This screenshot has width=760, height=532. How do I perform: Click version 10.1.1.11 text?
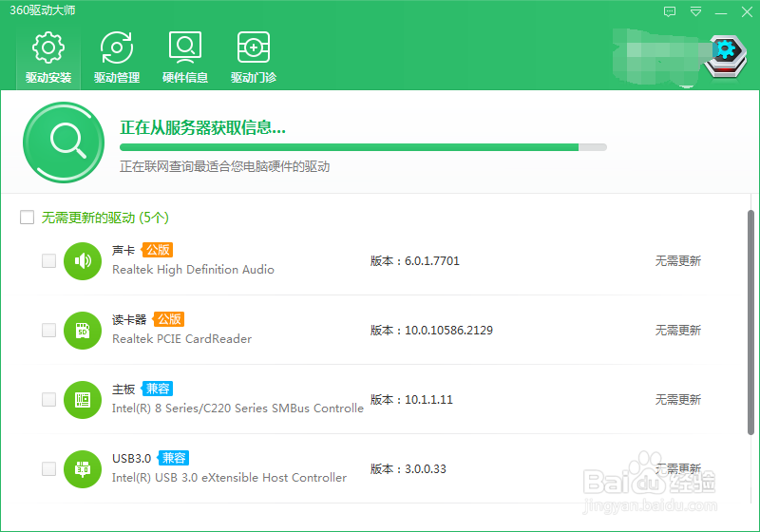pyautogui.click(x=411, y=400)
